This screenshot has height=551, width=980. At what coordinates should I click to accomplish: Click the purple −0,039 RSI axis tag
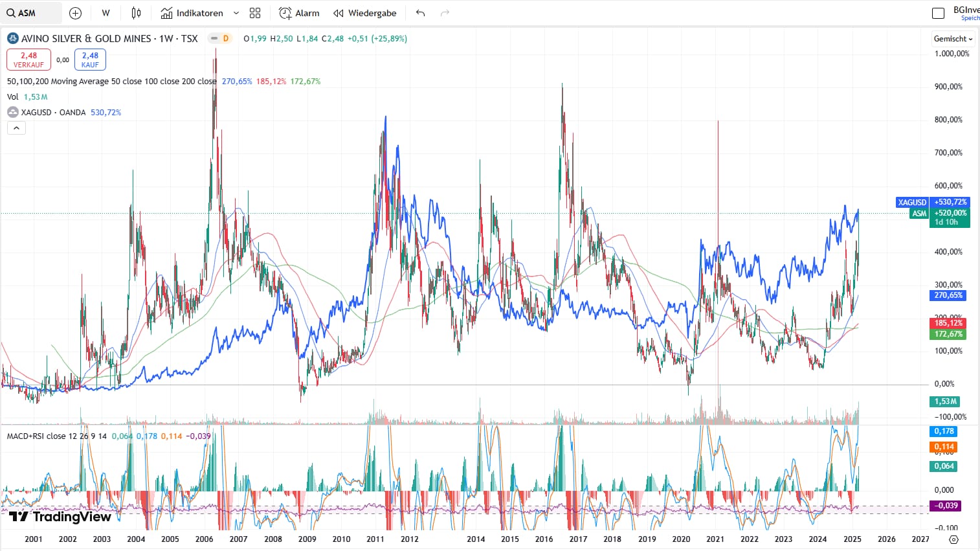click(x=945, y=506)
